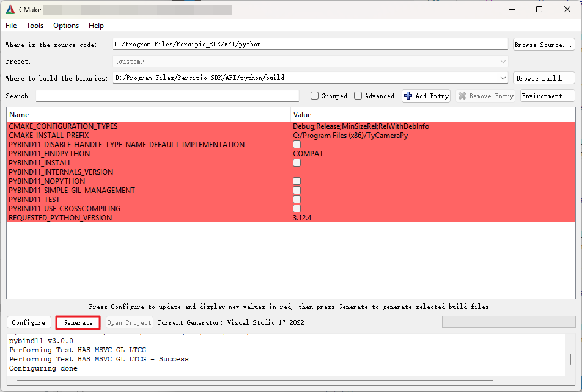
Task: Click the Add Entry plus icon
Action: coord(408,96)
